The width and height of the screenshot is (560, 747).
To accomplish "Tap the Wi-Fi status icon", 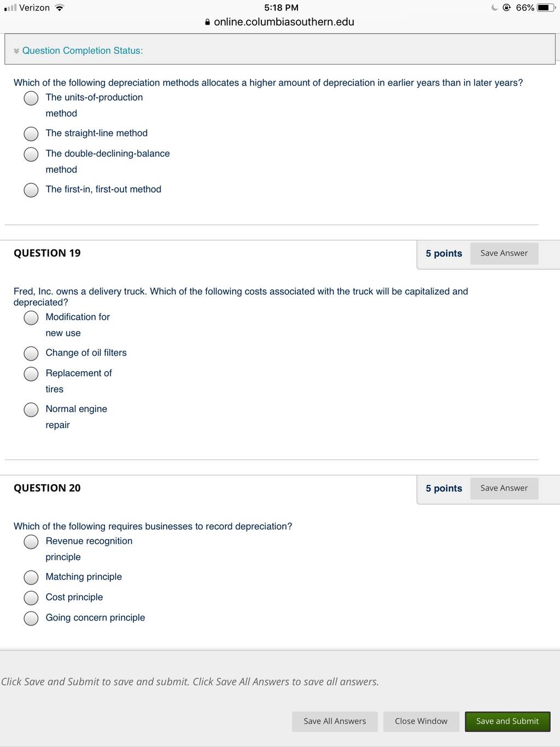I will (59, 8).
